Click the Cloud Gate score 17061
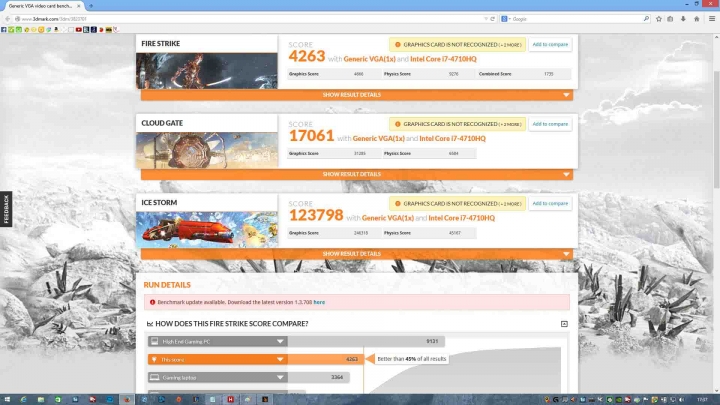720x405 pixels. 311,136
